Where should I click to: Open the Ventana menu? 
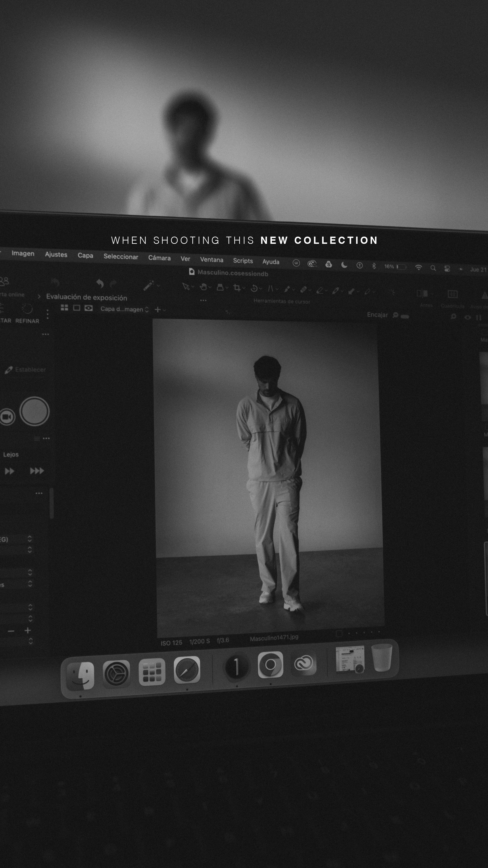pos(212,260)
